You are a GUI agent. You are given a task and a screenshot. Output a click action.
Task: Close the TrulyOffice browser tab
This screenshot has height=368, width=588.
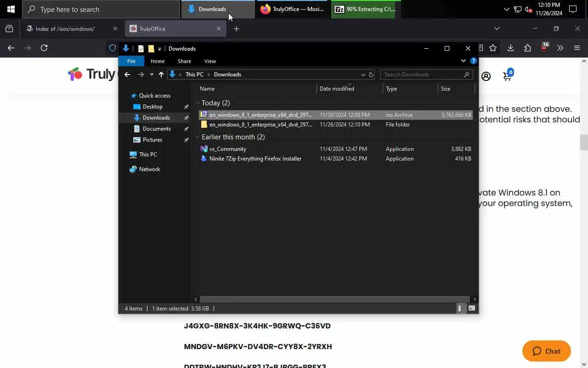click(x=219, y=29)
